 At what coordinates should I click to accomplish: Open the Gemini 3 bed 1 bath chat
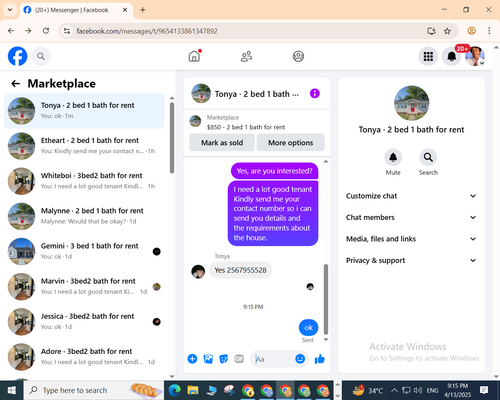coord(84,251)
